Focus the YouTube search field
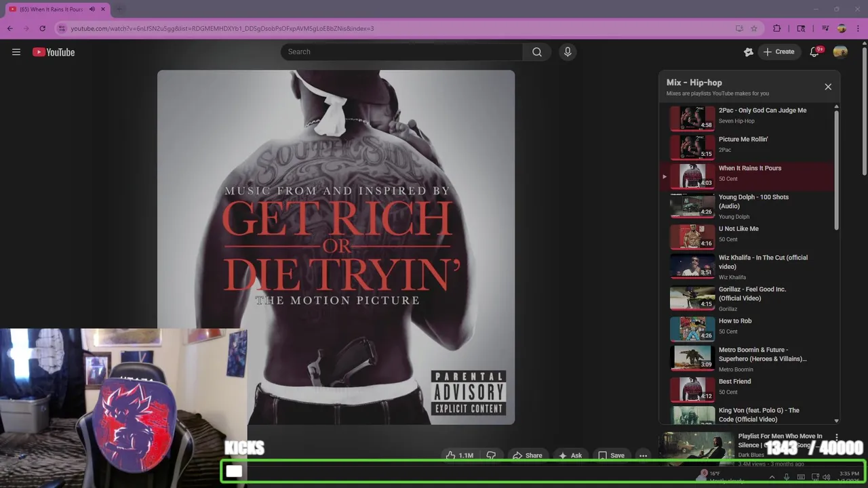Viewport: 868px width, 488px height. (401, 52)
